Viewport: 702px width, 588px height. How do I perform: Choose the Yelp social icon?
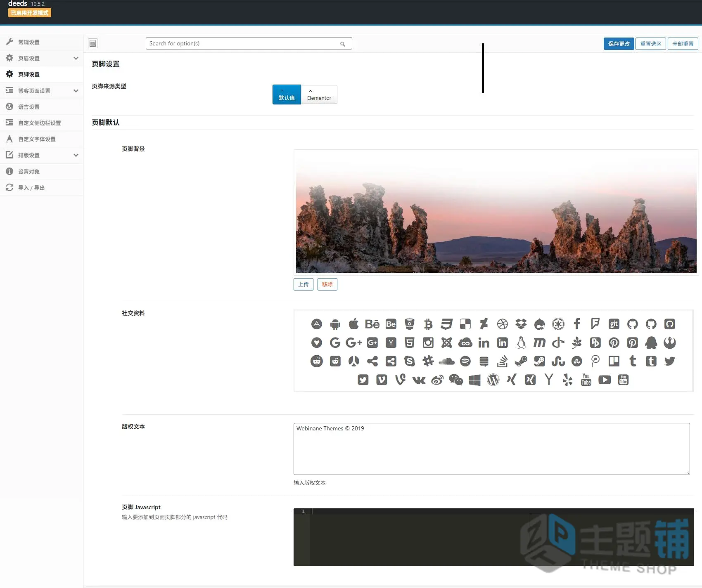point(568,380)
